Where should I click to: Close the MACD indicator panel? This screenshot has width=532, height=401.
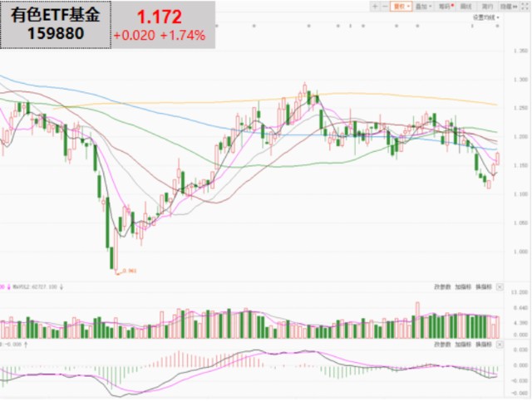click(x=500, y=345)
